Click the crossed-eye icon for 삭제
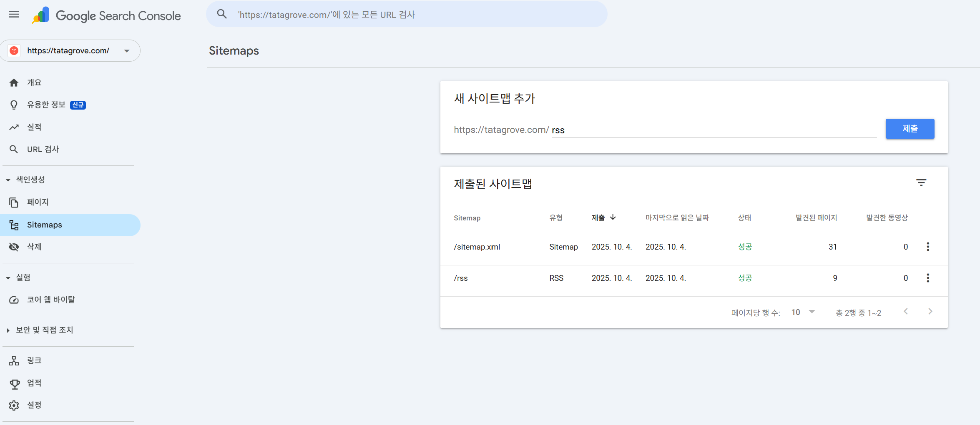 coord(14,247)
